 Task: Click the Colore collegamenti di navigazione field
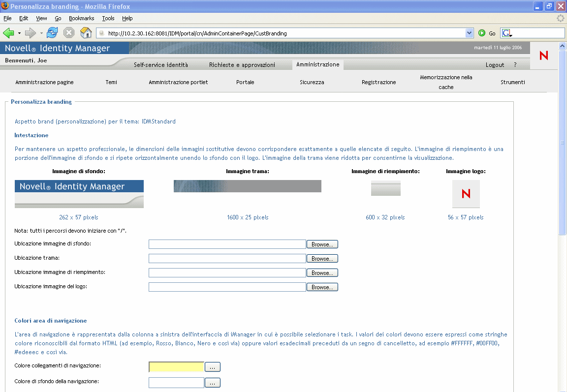click(177, 367)
